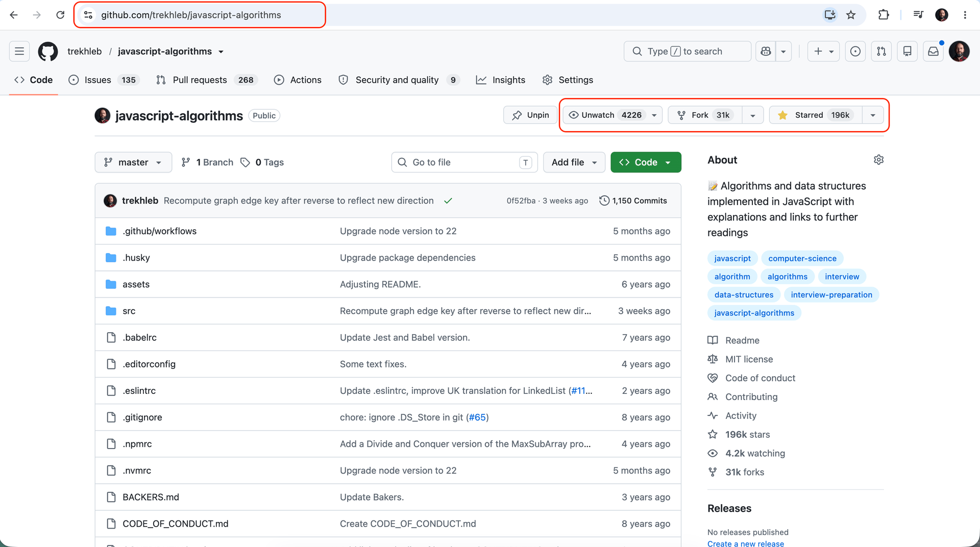Open the trekhleb owner link in header
This screenshot has width=980, height=547.
85,52
